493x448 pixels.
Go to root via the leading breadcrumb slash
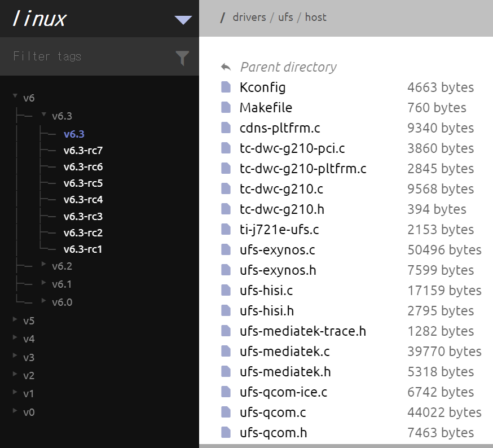click(x=223, y=17)
